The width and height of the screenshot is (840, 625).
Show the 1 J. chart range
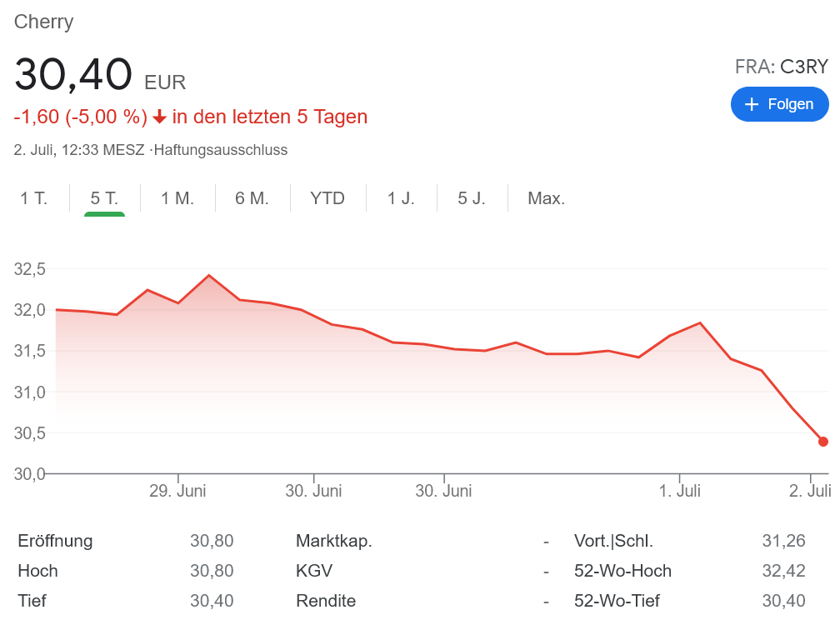click(x=401, y=199)
